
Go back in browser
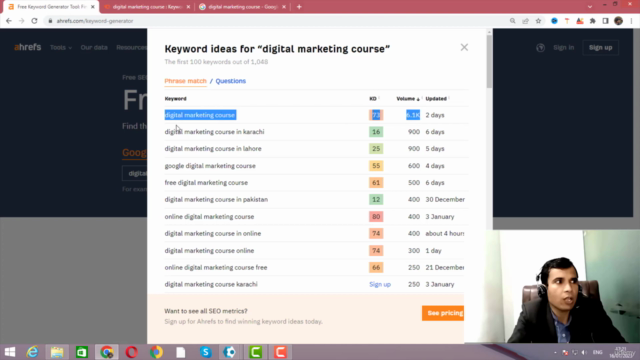[9, 21]
